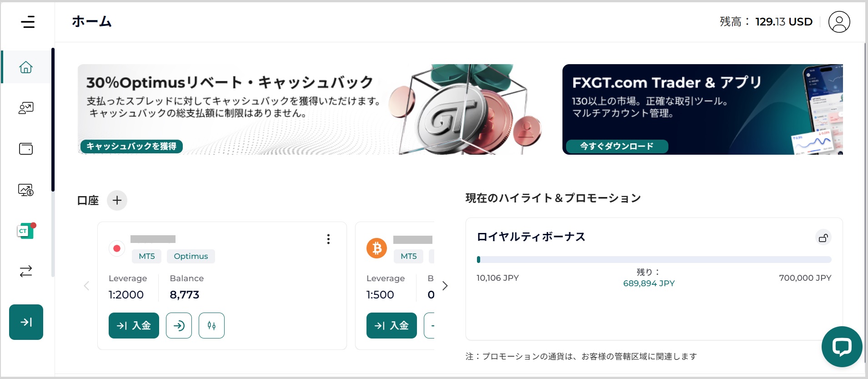
Task: Open the transfer arrows sidebar icon
Action: [26, 272]
